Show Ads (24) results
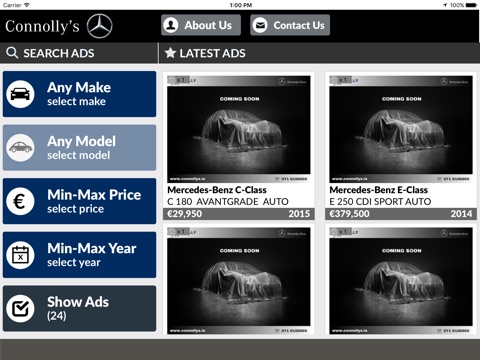This screenshot has height=360, width=480. coord(79,309)
